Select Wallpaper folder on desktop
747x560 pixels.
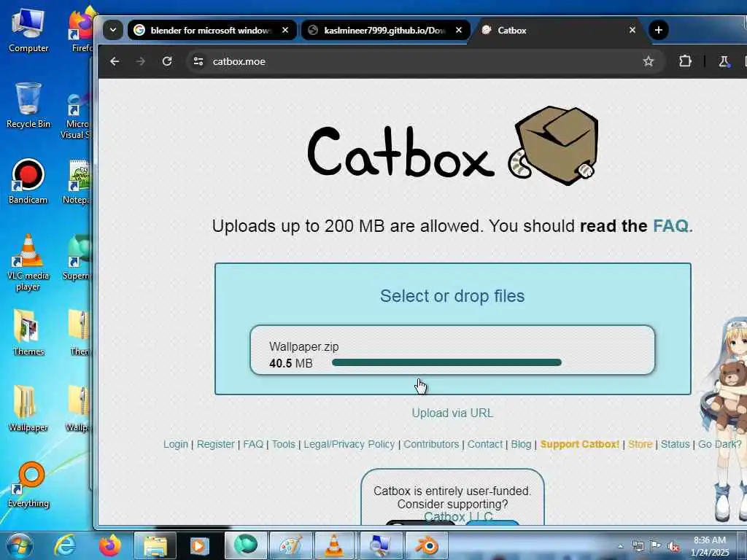click(x=28, y=408)
